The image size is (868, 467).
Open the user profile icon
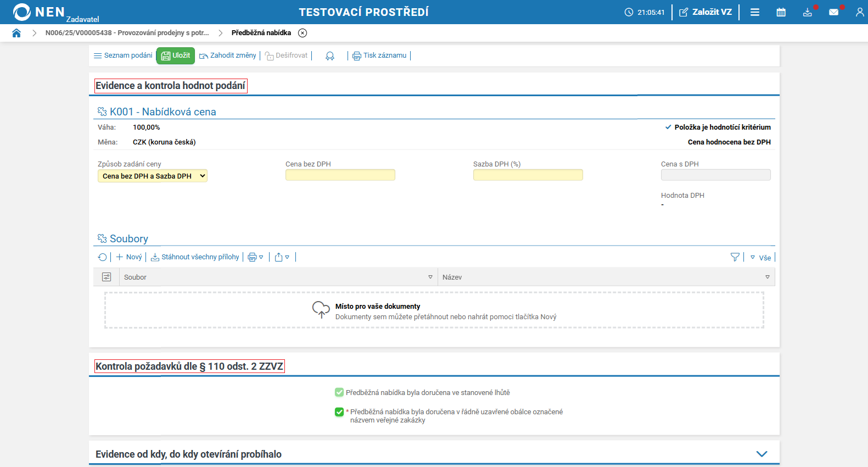859,12
